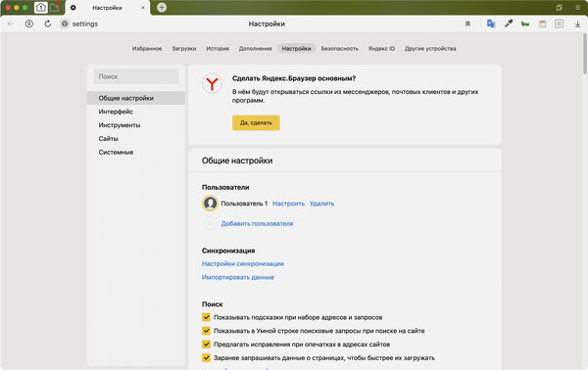Open a new tab with the plus button
The image size is (588, 370).
pyautogui.click(x=162, y=8)
